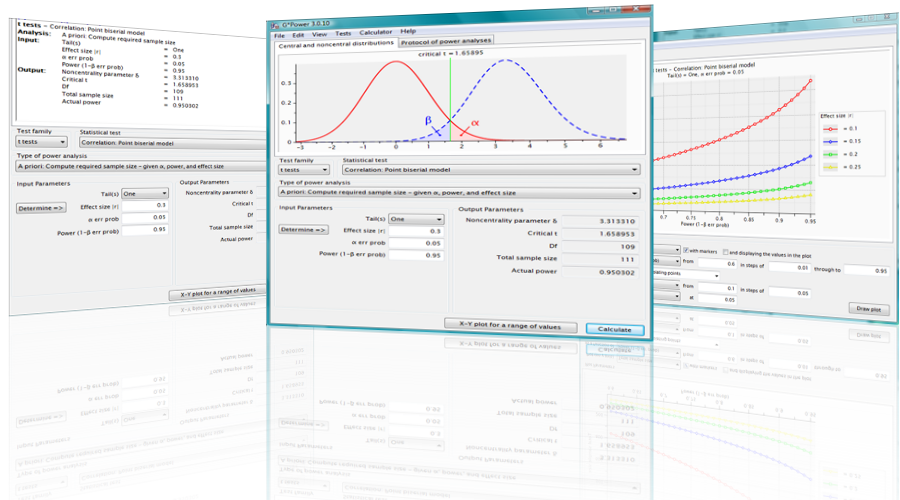Viewport: 900px width, 500px height.
Task: Open Tail(s) 'One' dropdown in left window
Action: coord(145,193)
